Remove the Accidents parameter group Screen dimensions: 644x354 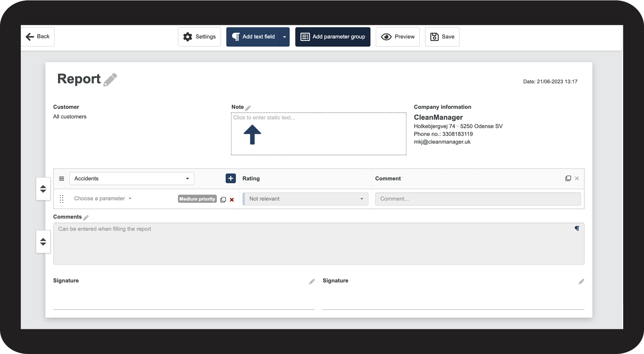[x=577, y=178]
